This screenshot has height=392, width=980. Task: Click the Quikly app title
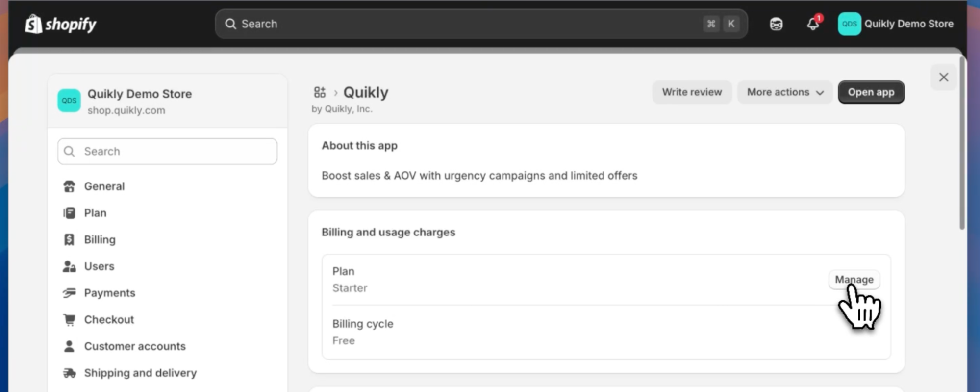(366, 92)
